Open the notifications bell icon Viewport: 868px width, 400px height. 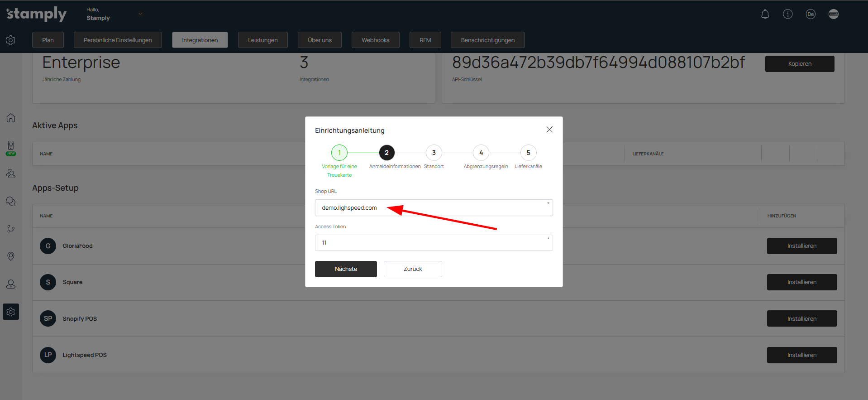coord(765,14)
